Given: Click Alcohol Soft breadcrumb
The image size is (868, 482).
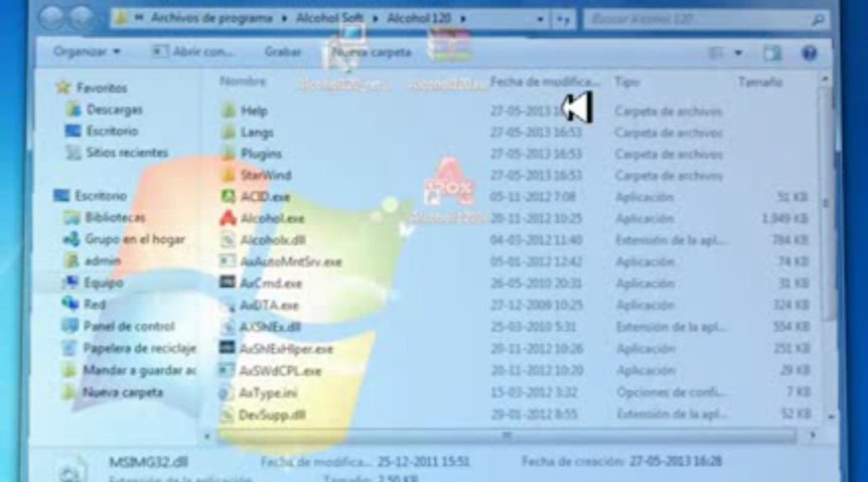Looking at the screenshot, I should click(x=330, y=19).
